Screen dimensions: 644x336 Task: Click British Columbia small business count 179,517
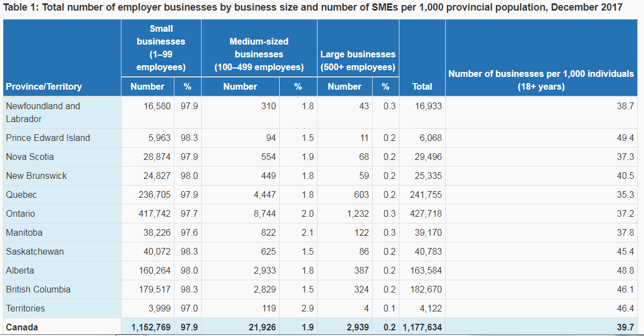point(154,289)
